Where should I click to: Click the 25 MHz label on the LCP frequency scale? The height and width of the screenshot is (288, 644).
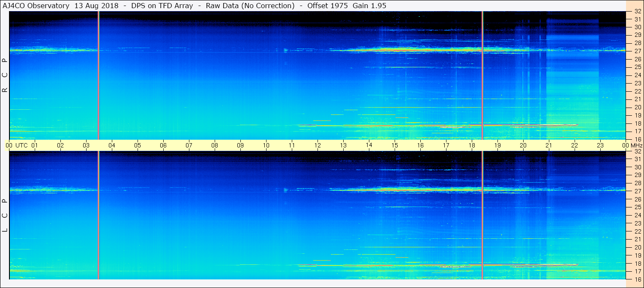point(638,207)
